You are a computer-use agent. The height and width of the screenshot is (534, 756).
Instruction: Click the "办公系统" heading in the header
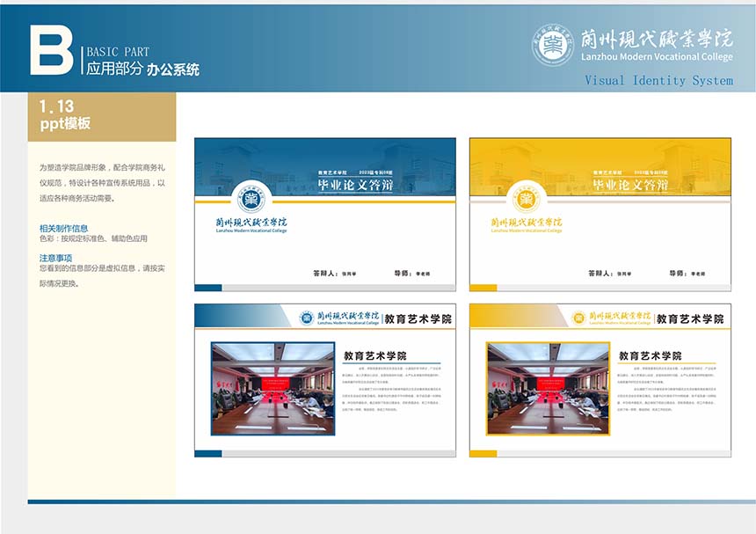click(x=173, y=69)
